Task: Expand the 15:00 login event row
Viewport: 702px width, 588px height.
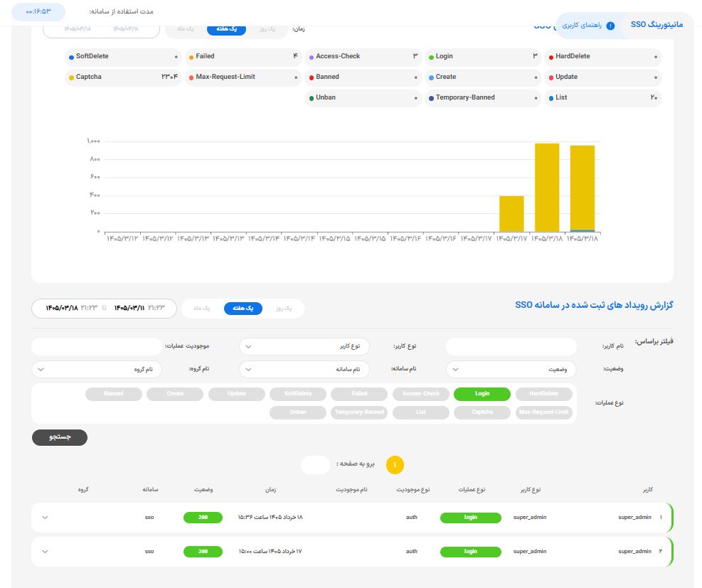Action: point(45,552)
